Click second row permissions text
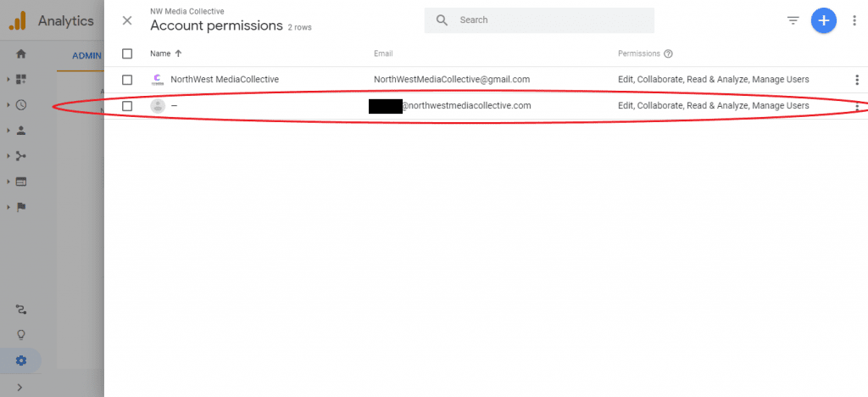 714,105
